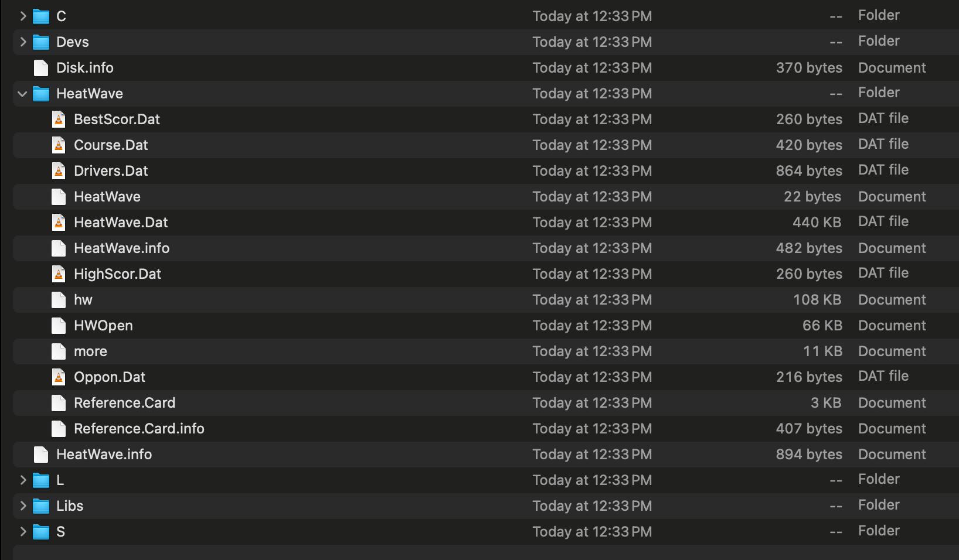Collapse the HeatWave folder

coord(23,94)
